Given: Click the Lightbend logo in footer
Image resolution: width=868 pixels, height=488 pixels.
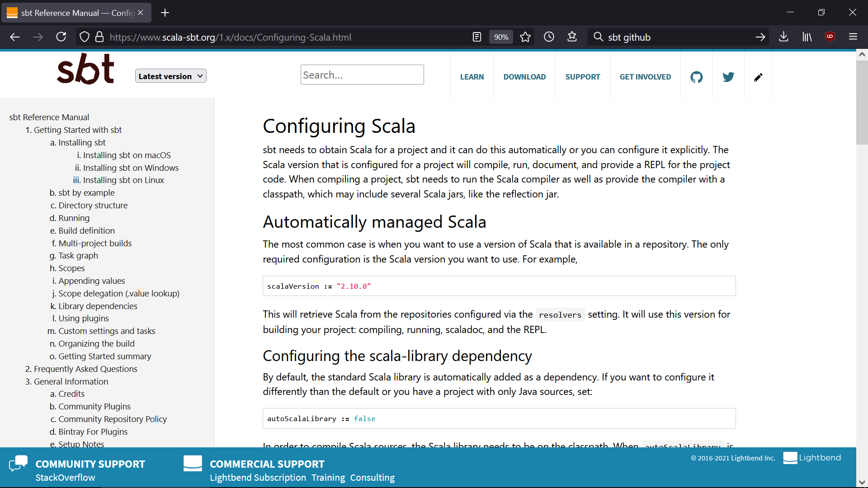Looking at the screenshot, I should [x=812, y=458].
